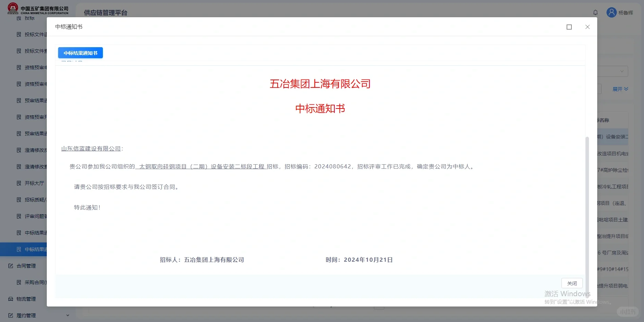
Task: Open the 物流管理 section icon
Action: click(11, 299)
